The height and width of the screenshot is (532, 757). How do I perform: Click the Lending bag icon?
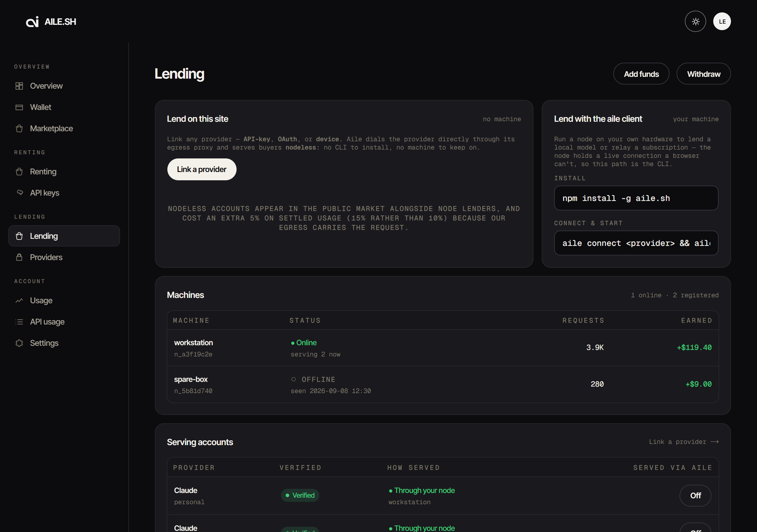tap(19, 236)
